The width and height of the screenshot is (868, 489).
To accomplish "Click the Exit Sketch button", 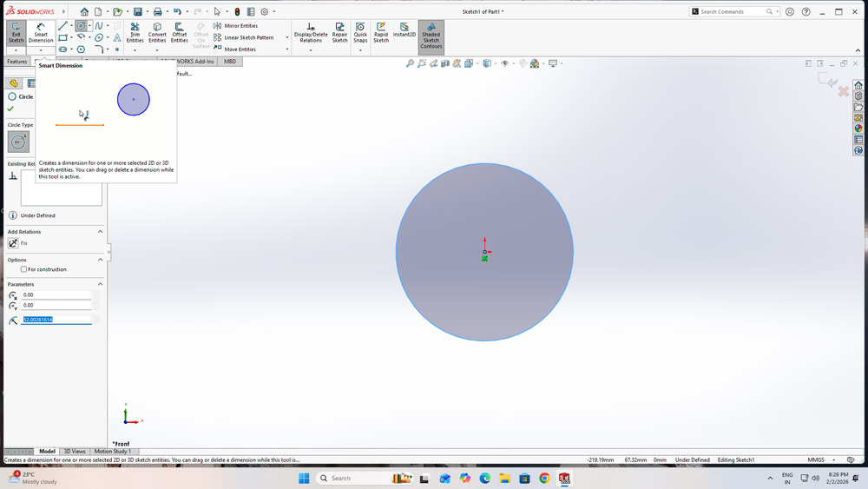I will click(16, 33).
